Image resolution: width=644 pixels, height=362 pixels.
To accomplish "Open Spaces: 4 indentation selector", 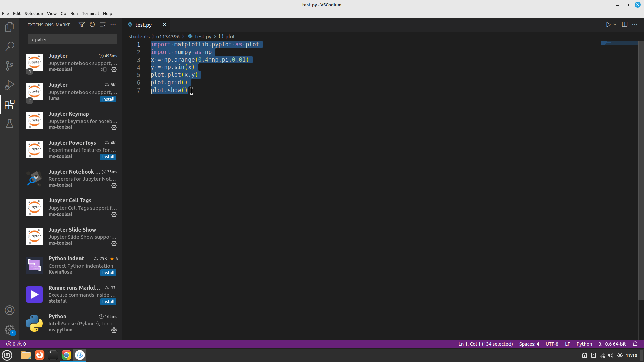I will (x=529, y=344).
